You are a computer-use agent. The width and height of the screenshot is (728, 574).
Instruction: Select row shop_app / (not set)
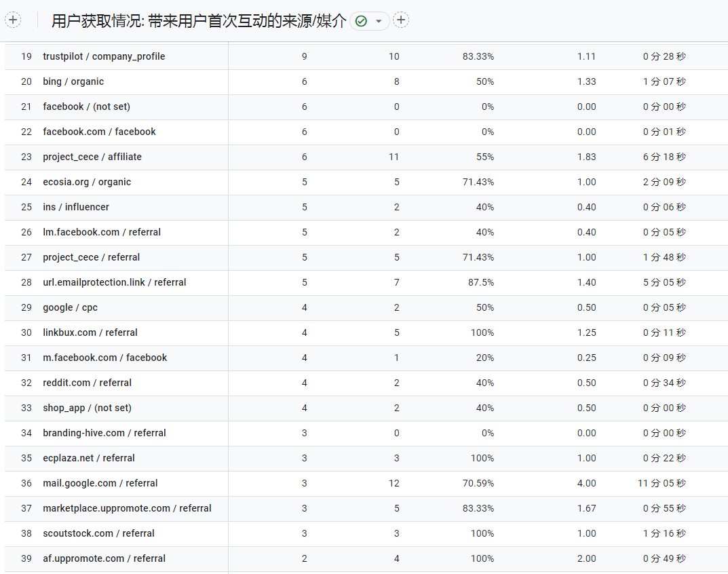click(x=366, y=407)
